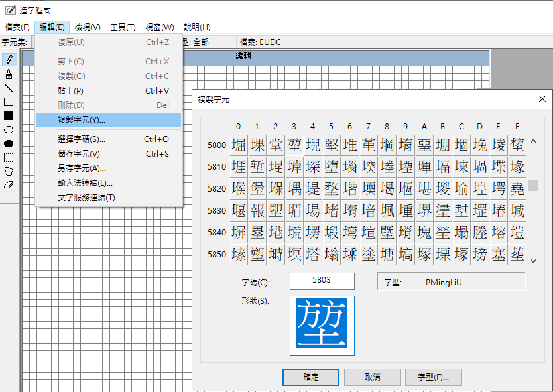Select character 5821 堡 in the grid
This screenshot has width=553, height=392.
257,188
